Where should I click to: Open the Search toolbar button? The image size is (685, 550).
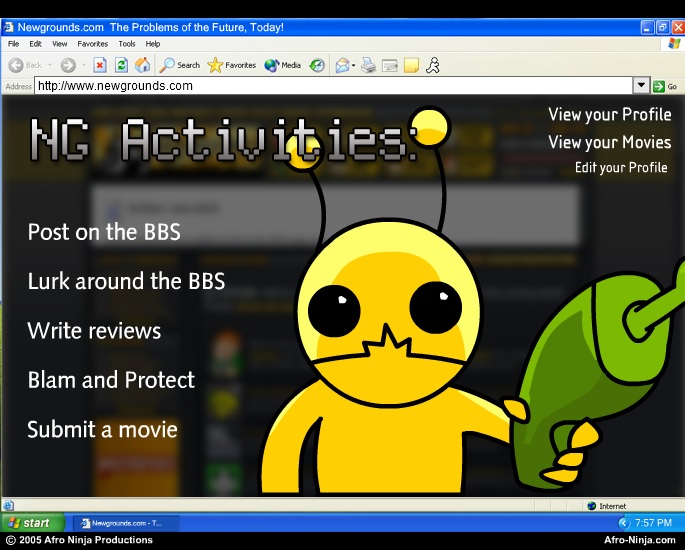tap(180, 66)
